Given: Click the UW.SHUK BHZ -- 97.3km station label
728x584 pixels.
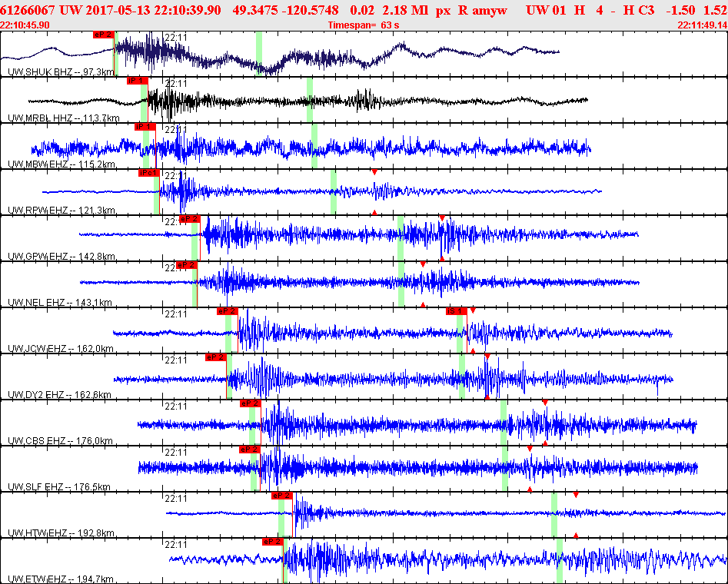Looking at the screenshot, I should tap(61, 72).
